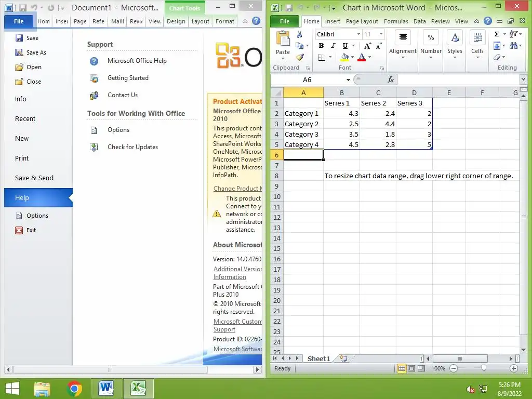This screenshot has width=532, height=399.
Task: Click Print in Word backstage
Action: click(22, 158)
